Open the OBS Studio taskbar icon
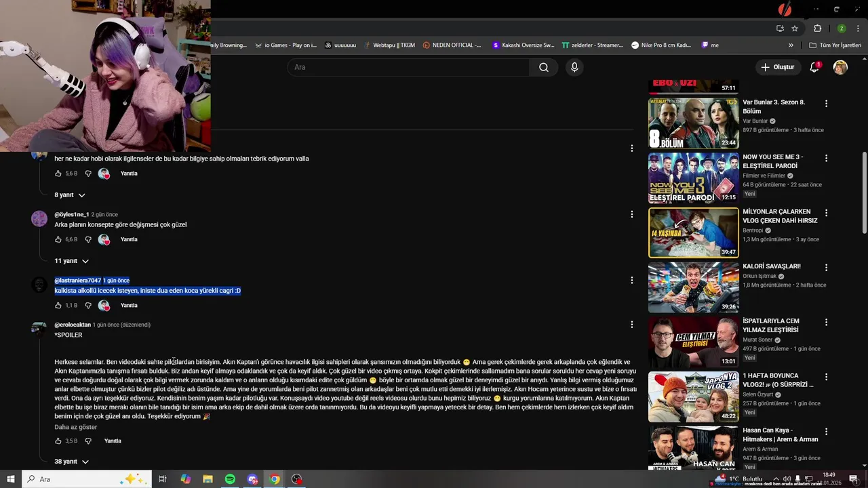 pos(296,479)
